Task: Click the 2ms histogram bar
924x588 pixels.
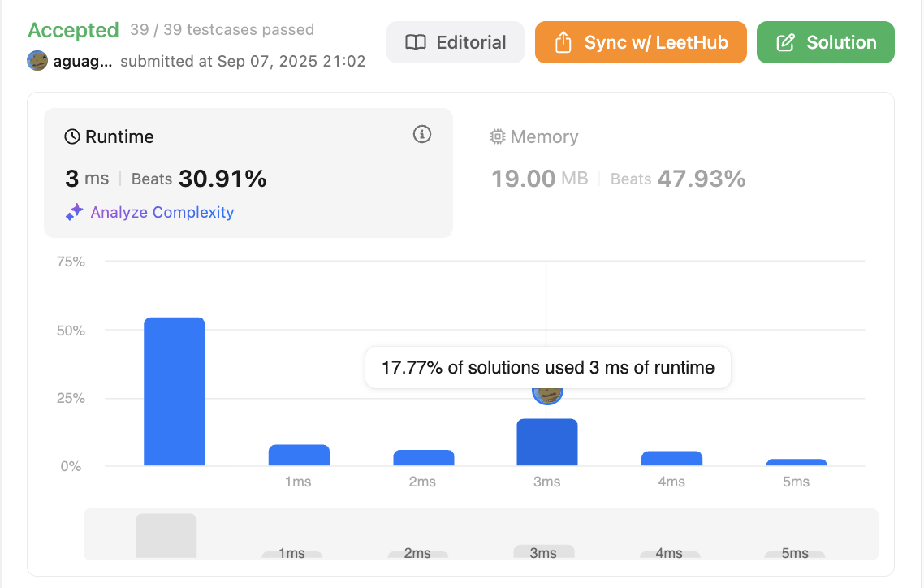Action: click(x=424, y=458)
